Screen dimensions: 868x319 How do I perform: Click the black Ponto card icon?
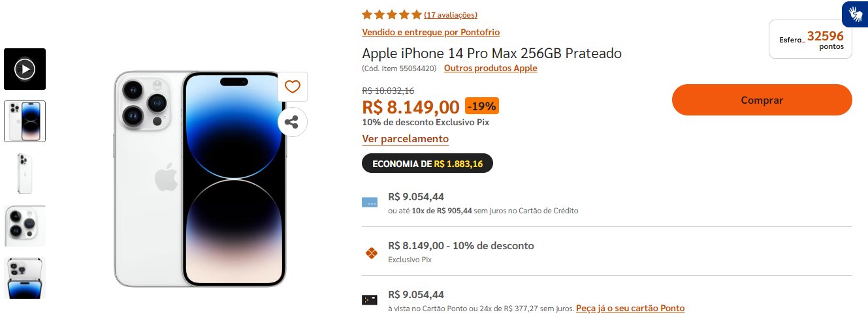coord(370,300)
